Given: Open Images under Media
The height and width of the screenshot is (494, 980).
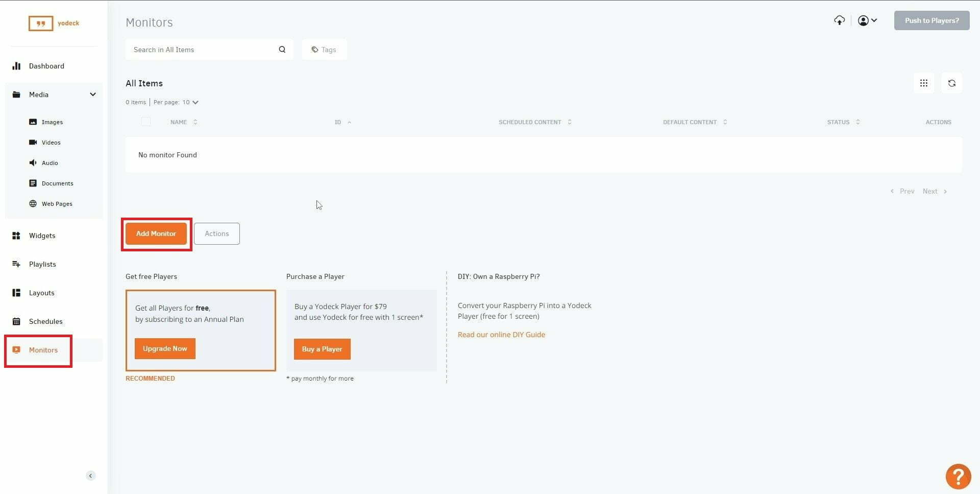Looking at the screenshot, I should [x=52, y=122].
